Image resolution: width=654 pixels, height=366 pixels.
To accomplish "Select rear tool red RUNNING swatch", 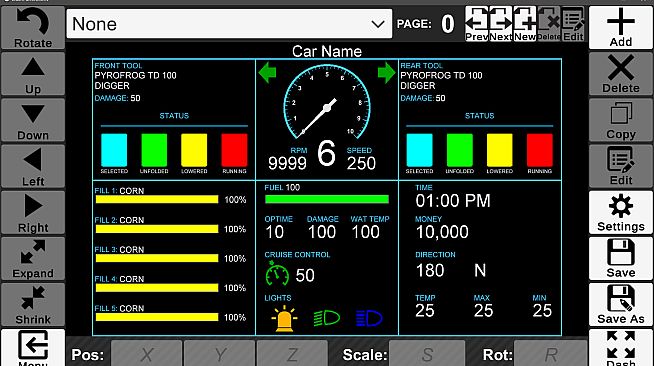I will [x=539, y=150].
